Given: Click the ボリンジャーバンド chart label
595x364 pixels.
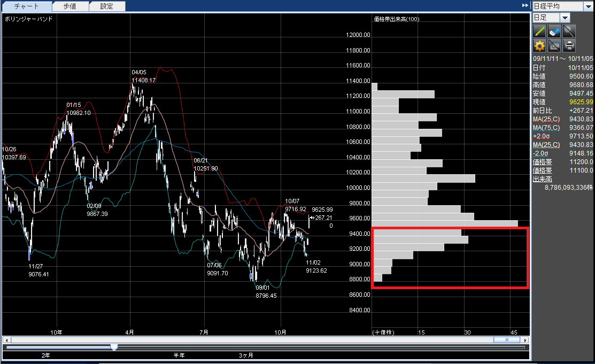Looking at the screenshot, I should [28, 19].
